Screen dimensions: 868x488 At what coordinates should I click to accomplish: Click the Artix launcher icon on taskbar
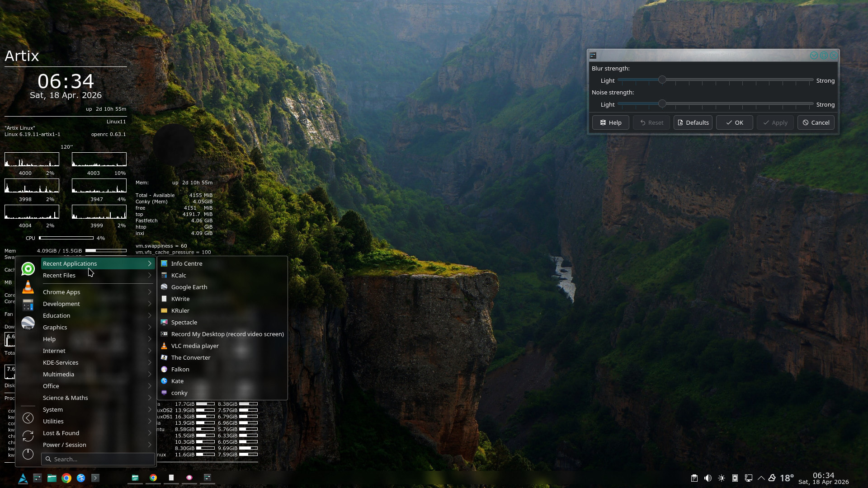[x=23, y=478]
